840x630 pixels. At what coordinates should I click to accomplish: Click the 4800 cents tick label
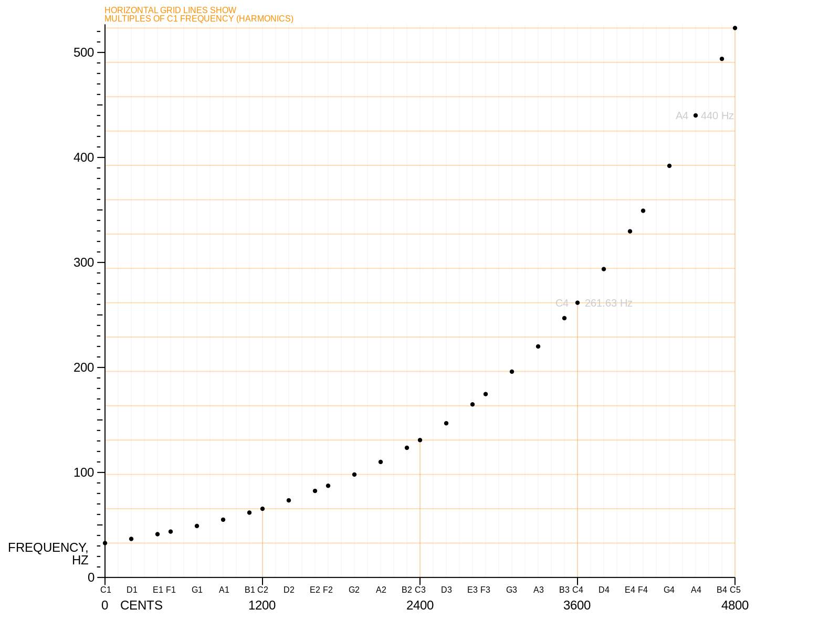pos(735,605)
